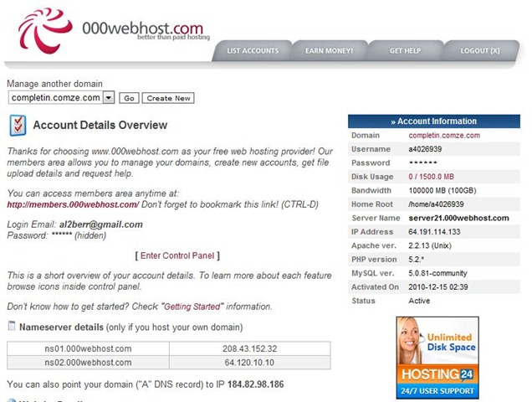Click the Nameserver details notepad icon
532x402 pixels.
click(12, 326)
